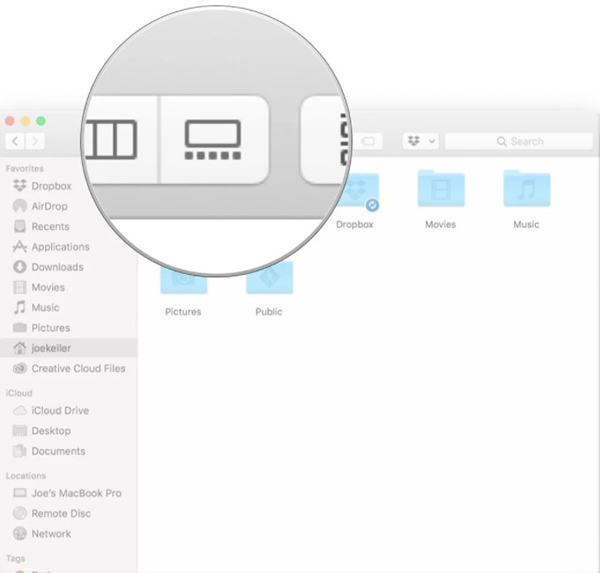Go back with the left chevron button
Viewport: 600px width, 573px height.
point(15,141)
